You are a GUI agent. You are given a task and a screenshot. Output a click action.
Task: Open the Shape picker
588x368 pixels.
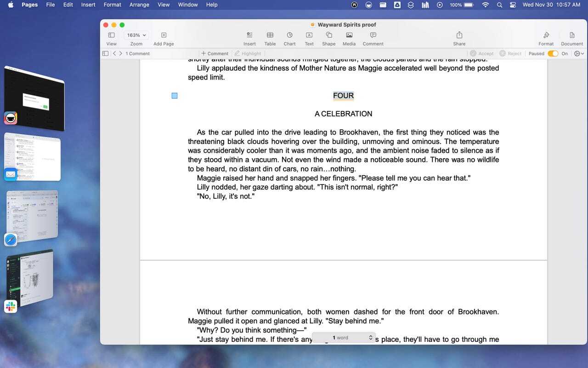(x=328, y=38)
